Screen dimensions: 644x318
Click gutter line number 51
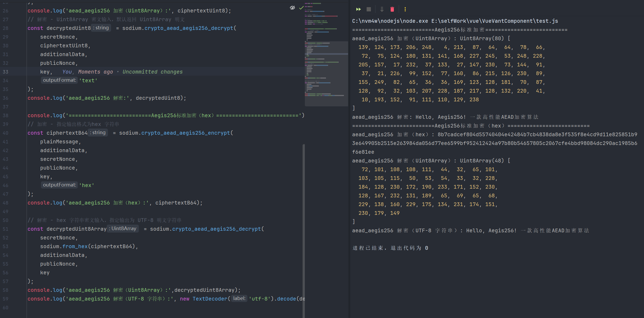pyautogui.click(x=6, y=229)
